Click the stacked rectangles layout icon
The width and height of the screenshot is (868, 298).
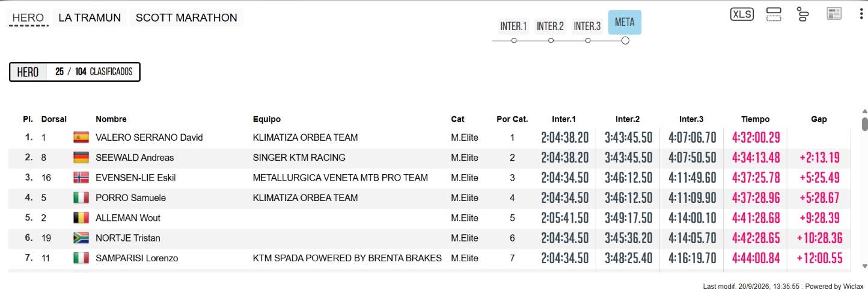click(x=774, y=14)
